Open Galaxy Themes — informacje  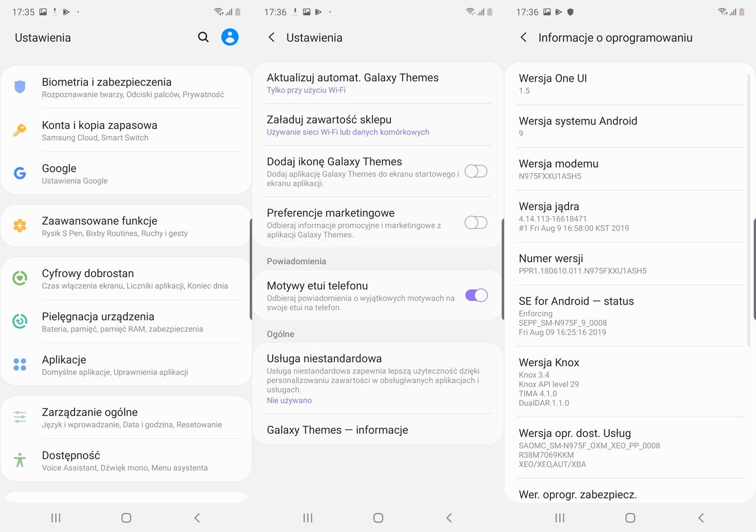(378, 430)
